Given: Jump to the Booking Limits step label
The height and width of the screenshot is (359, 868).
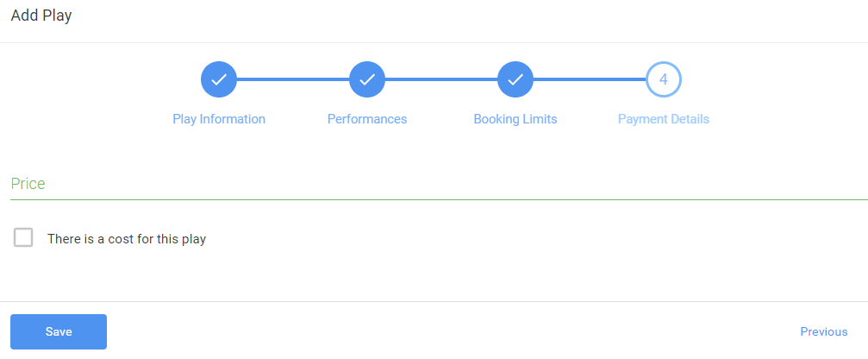Looking at the screenshot, I should coord(515,119).
